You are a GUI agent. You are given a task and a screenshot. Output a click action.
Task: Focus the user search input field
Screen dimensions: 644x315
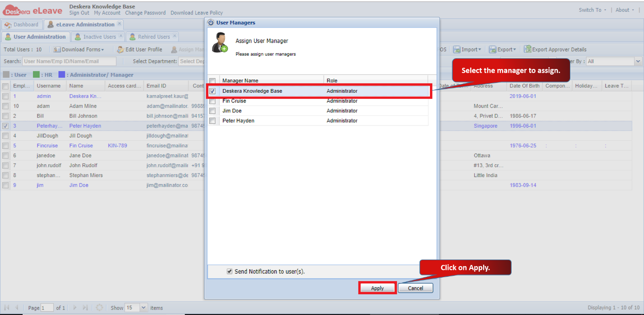tap(69, 61)
